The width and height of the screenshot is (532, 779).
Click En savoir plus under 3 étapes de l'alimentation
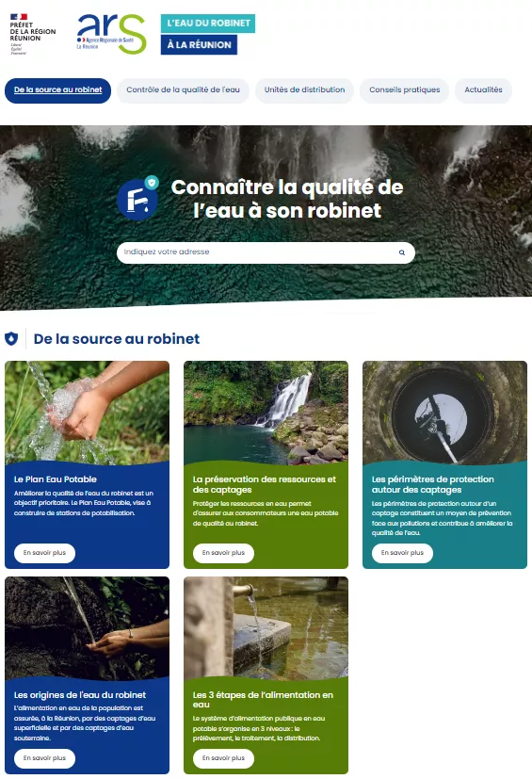click(x=223, y=758)
